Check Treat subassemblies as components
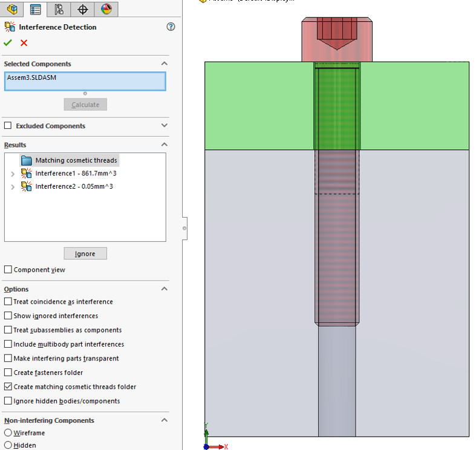This screenshot has width=476, height=450. [x=8, y=330]
